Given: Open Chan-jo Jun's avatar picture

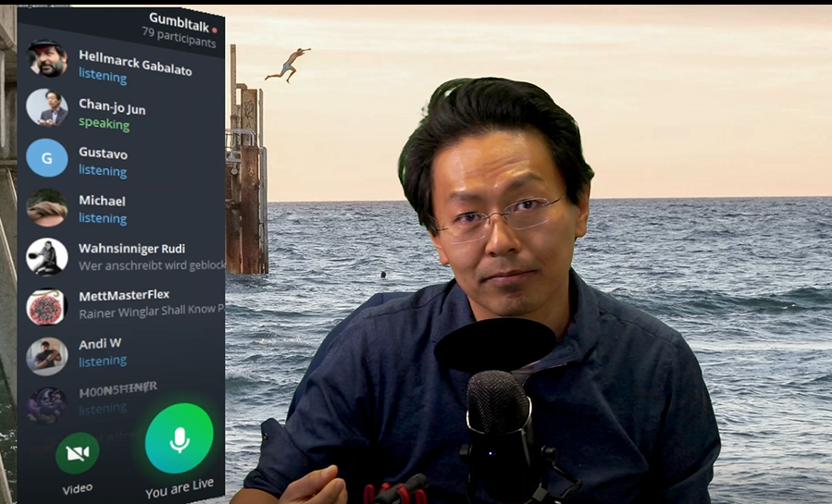Looking at the screenshot, I should tap(46, 107).
